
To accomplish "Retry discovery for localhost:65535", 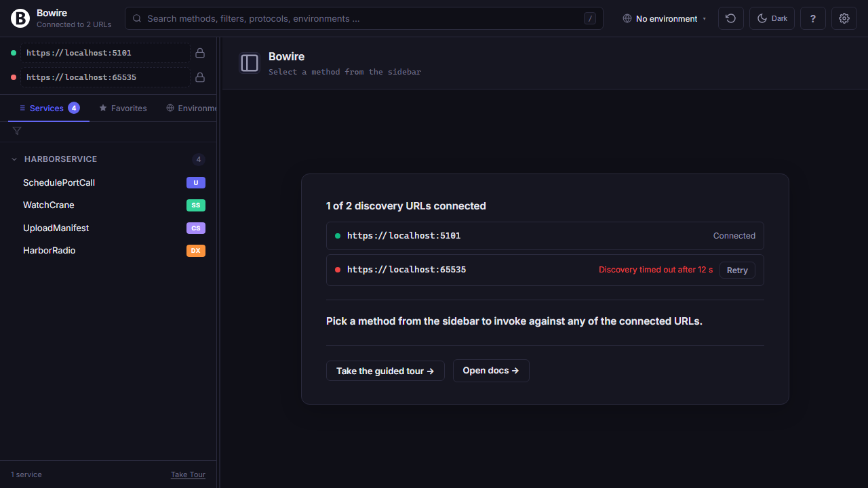I will point(737,270).
